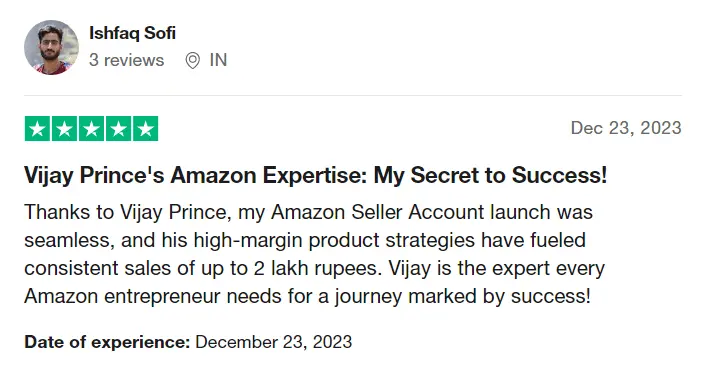The height and width of the screenshot is (373, 706).
Task: Open Ishfaq Sofi's profile avatar photo
Action: [51, 47]
